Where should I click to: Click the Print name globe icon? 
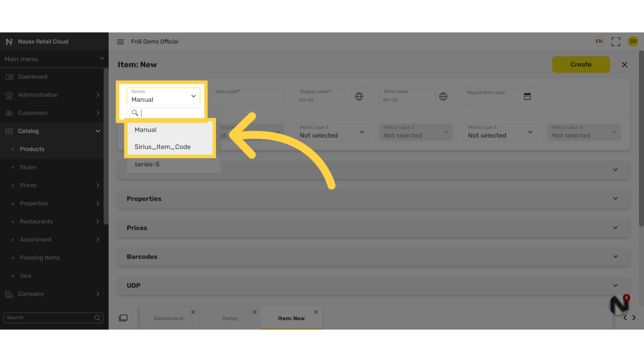coord(443,97)
